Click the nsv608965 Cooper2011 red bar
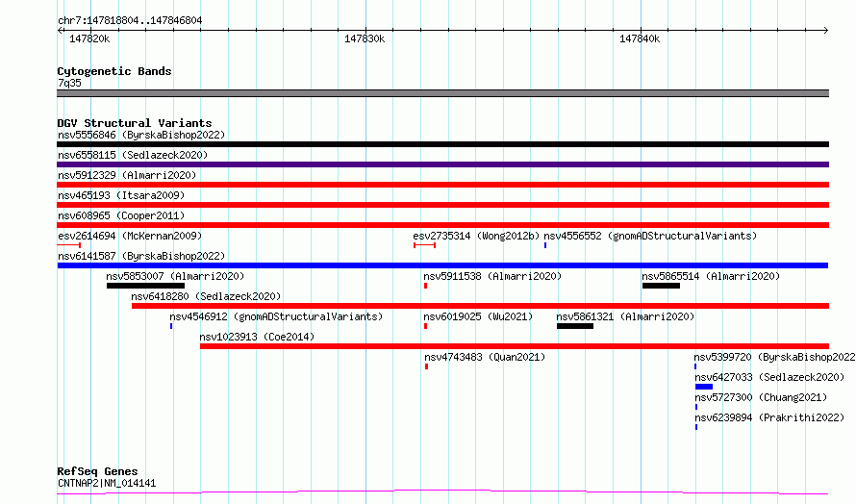856x504 pixels. pyautogui.click(x=442, y=225)
